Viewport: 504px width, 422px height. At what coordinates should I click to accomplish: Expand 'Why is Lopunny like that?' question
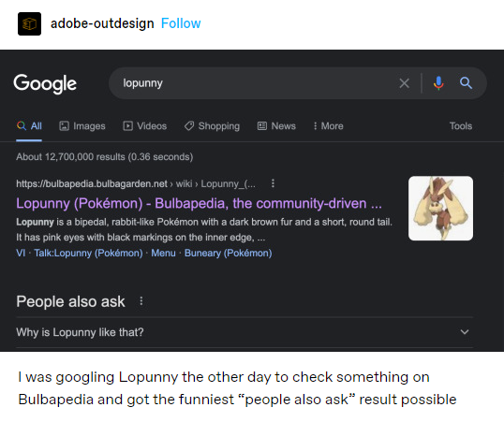coord(245,332)
